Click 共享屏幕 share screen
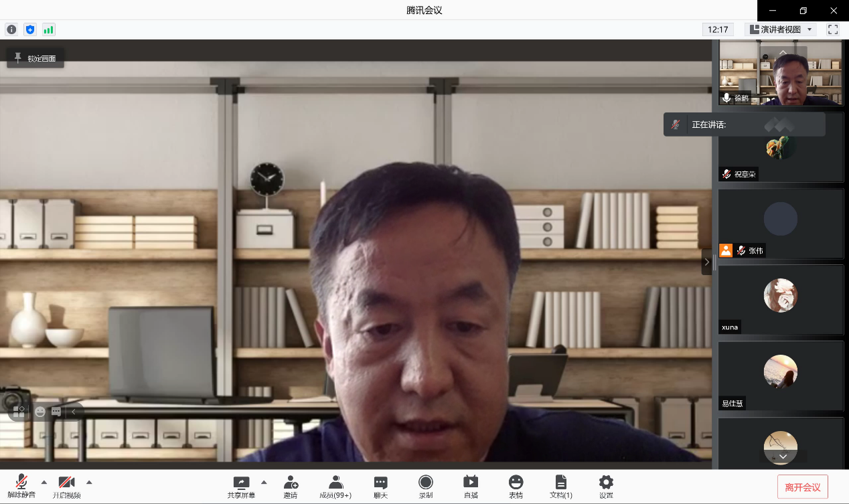The width and height of the screenshot is (849, 504). tap(241, 487)
